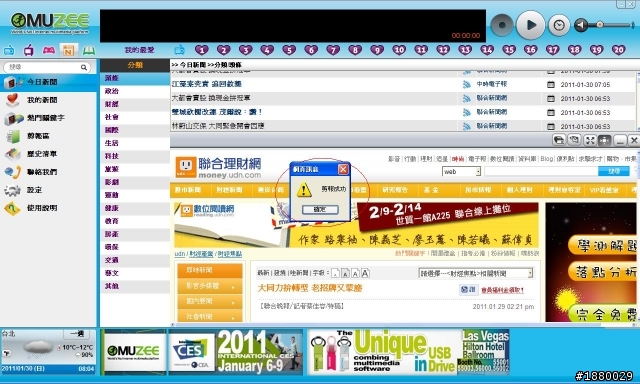Image resolution: width=640 pixels, height=384 pixels.
Task: Open headline 林蔚山交保 大同緊急開會因應
Action: pyautogui.click(x=218, y=126)
